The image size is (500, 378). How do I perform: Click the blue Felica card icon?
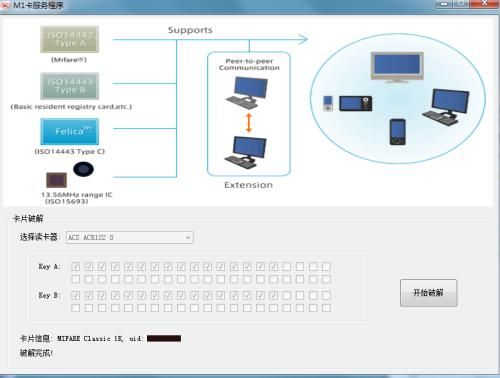pyautogui.click(x=70, y=131)
